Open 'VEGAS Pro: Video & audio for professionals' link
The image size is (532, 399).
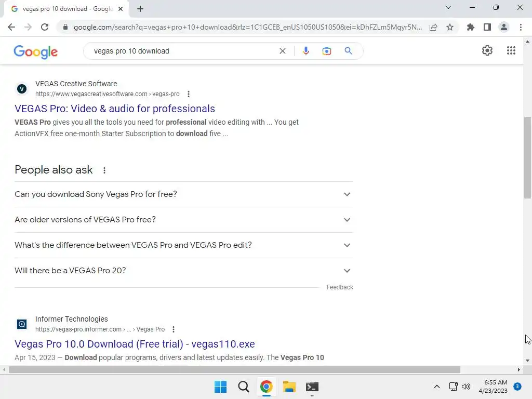(115, 109)
